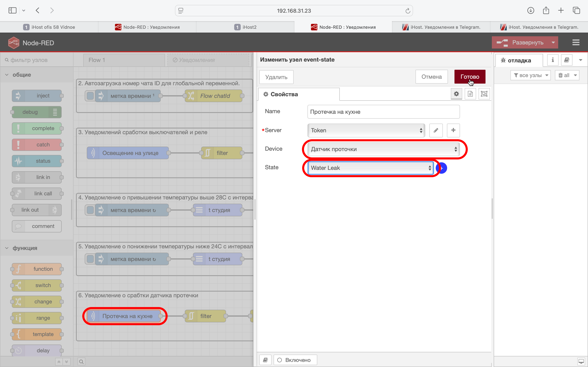Open the help book sidebar icon
588x367 pixels.
pyautogui.click(x=567, y=60)
